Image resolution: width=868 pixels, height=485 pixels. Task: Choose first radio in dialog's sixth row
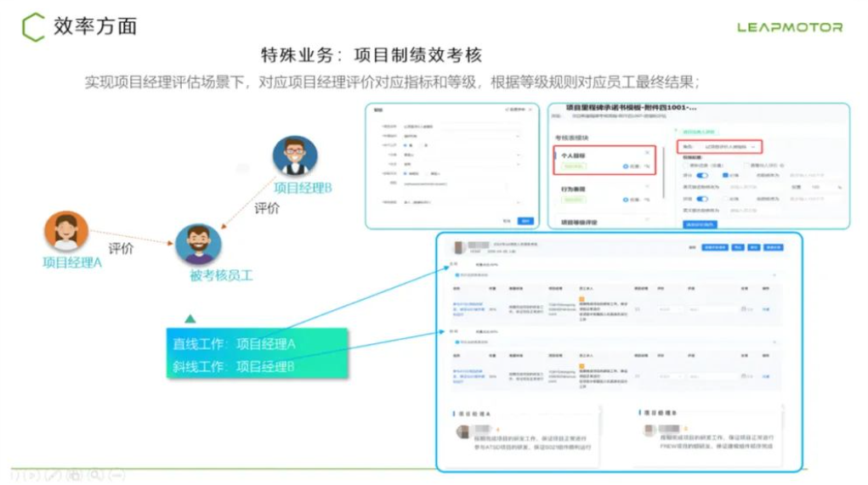tap(406, 173)
